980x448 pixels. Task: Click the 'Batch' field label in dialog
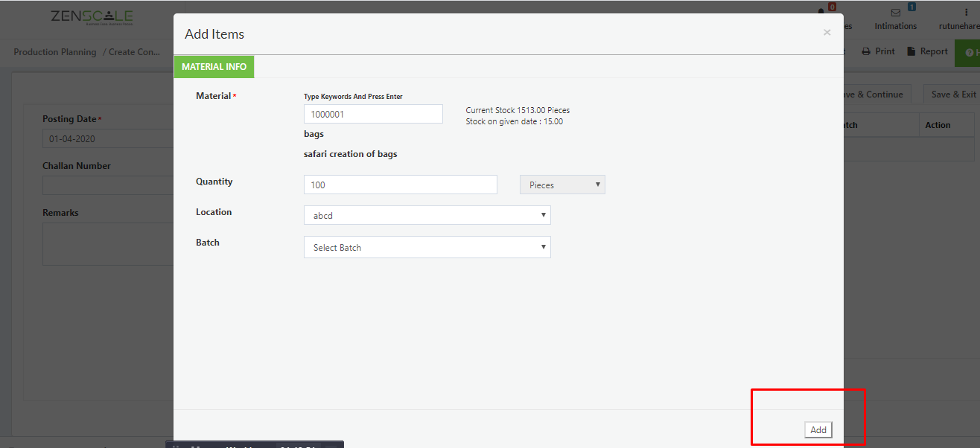[x=208, y=243]
